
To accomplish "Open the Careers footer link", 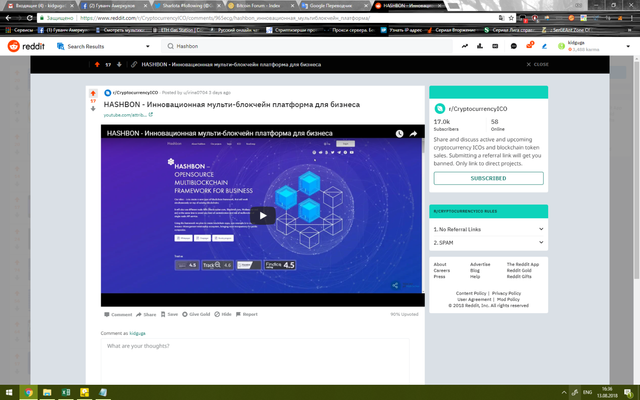I will click(x=442, y=271).
